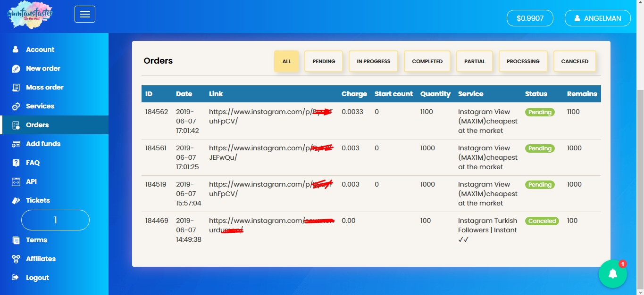644x295 pixels.
Task: Click the page vertical scrollbar
Action: pos(640,188)
